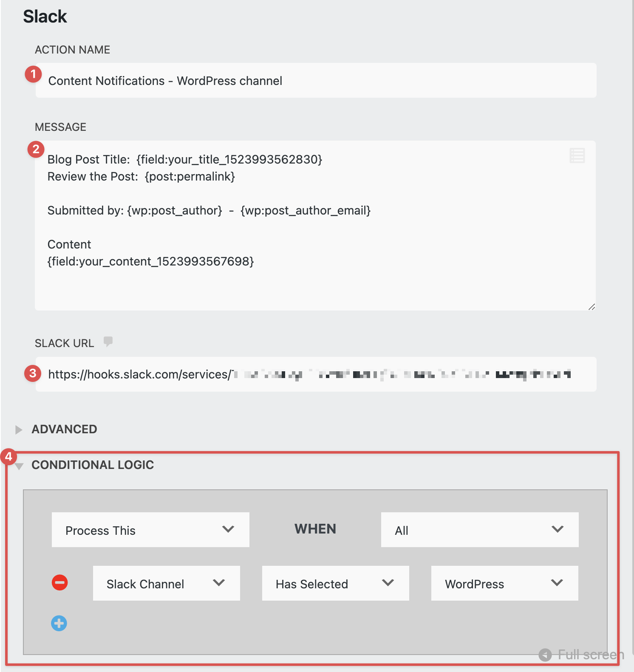This screenshot has height=672, width=634.
Task: Click inside the Message text area
Action: pos(314,280)
